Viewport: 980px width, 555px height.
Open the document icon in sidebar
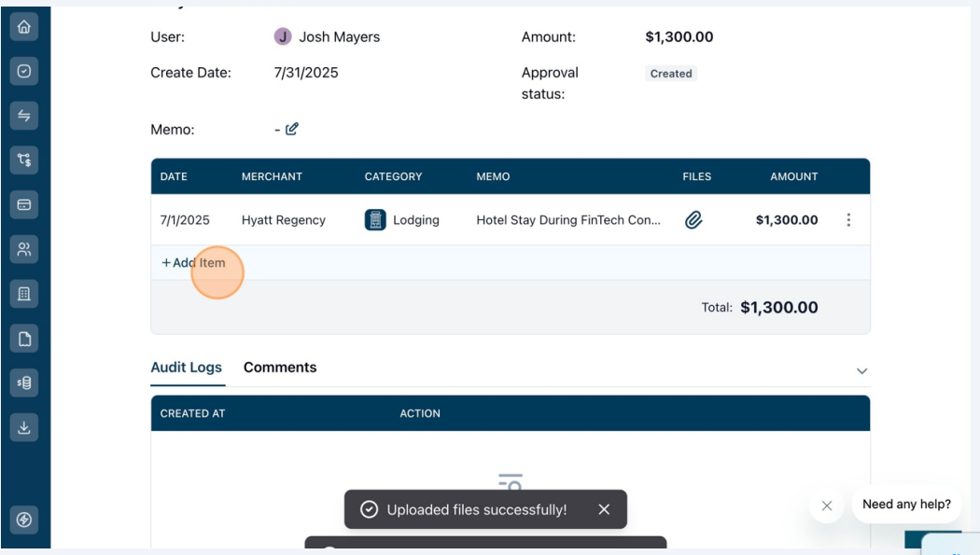coord(23,339)
